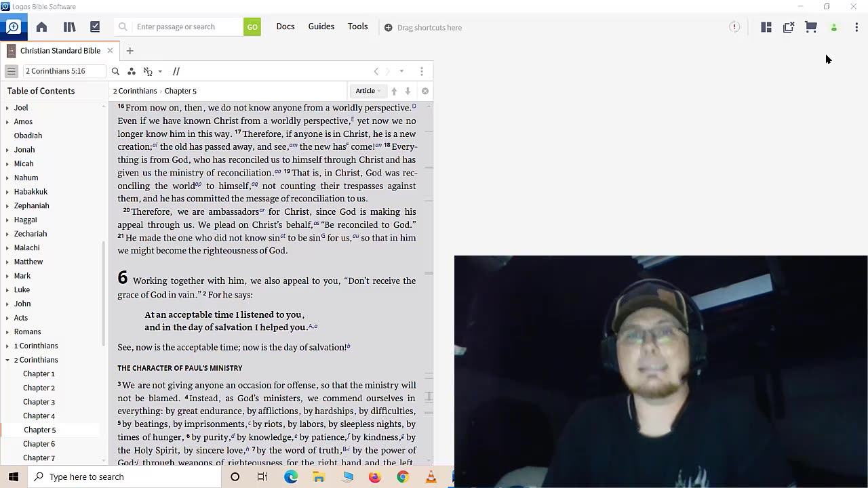Click the GO search button
The image size is (868, 488).
(x=252, y=27)
